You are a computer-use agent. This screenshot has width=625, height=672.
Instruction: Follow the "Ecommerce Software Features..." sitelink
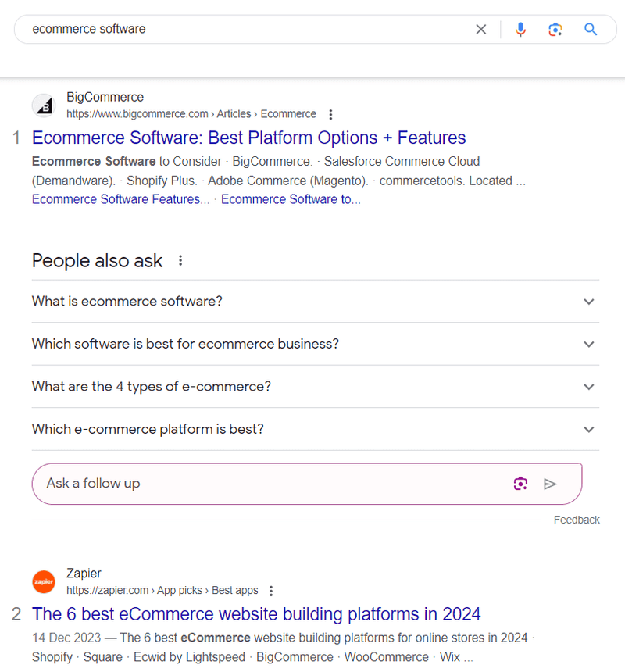click(x=121, y=199)
